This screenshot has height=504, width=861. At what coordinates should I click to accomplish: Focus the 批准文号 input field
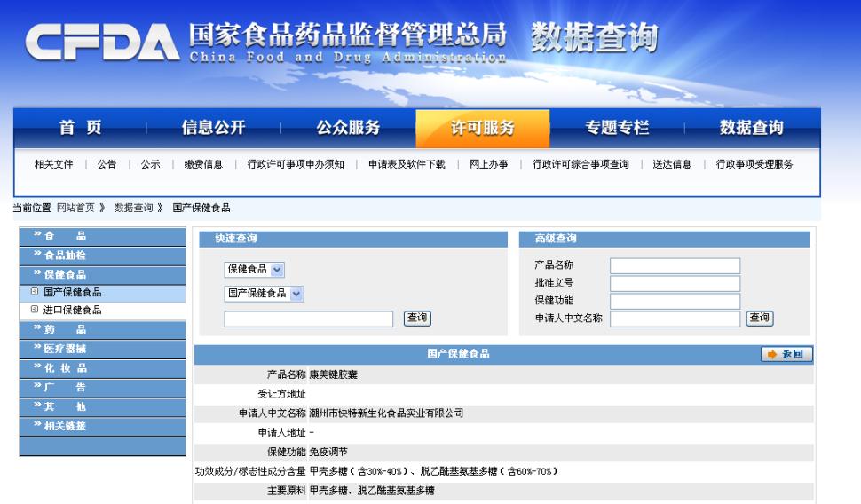coord(675,284)
